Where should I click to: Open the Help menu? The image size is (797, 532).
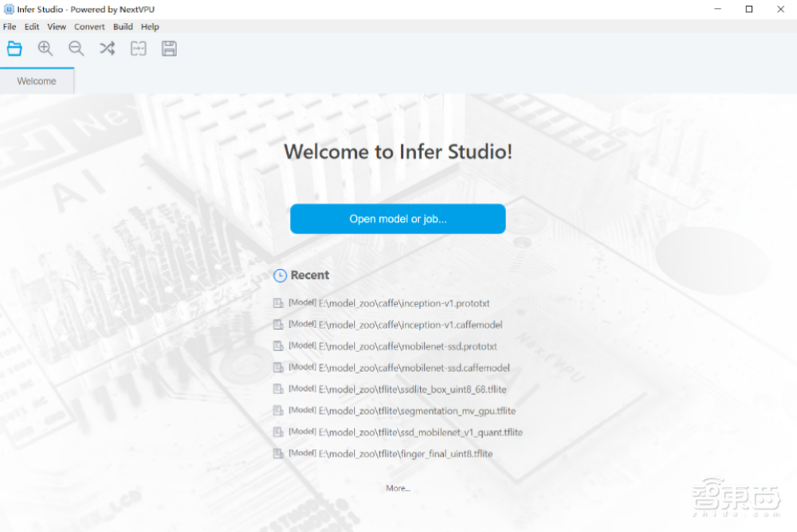point(150,26)
